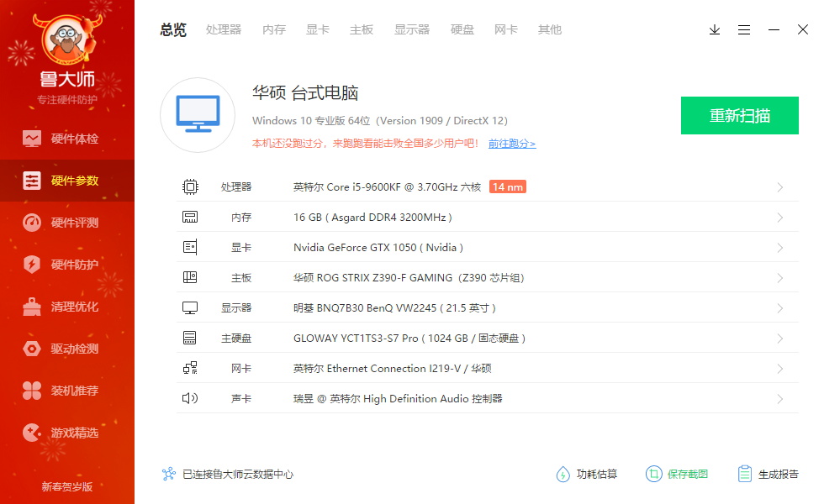Expand the 主板 row chevron

click(780, 278)
